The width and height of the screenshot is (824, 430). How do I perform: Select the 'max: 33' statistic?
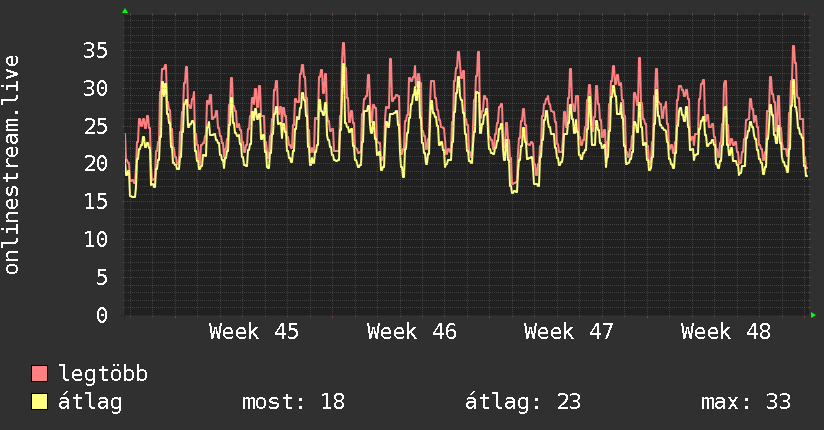[x=746, y=402]
